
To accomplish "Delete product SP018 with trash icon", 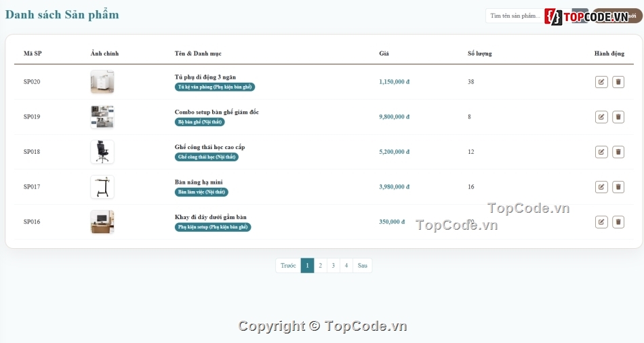I will pos(618,152).
